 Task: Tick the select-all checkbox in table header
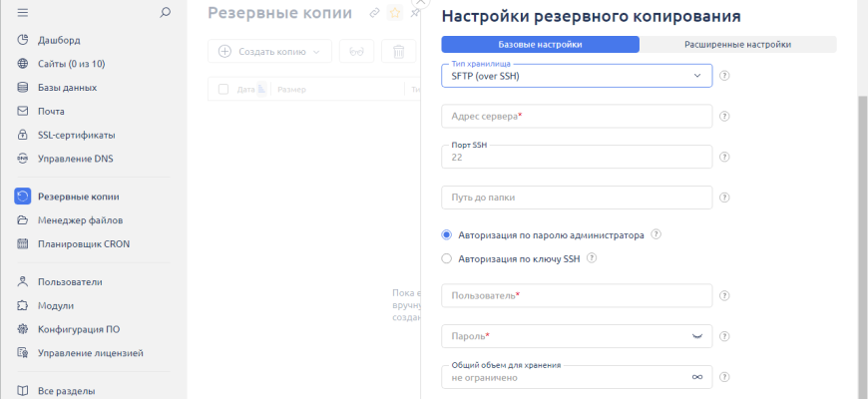pyautogui.click(x=223, y=90)
